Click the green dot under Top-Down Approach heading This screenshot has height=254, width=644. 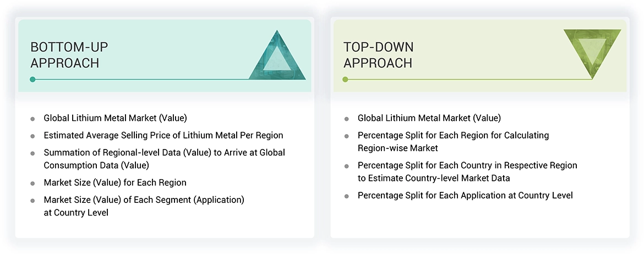345,79
